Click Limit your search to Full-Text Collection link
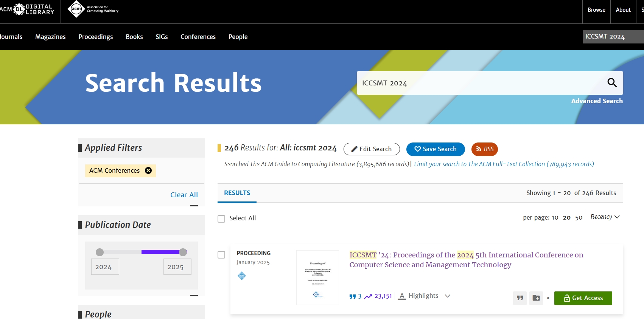This screenshot has width=644, height=319. click(x=504, y=164)
